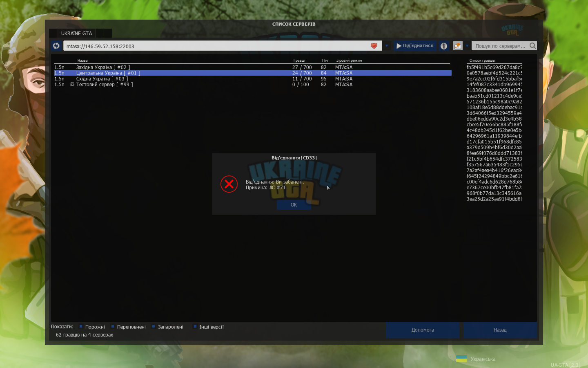Open the address history dropdown arrow
The image size is (588, 368).
[x=387, y=46]
